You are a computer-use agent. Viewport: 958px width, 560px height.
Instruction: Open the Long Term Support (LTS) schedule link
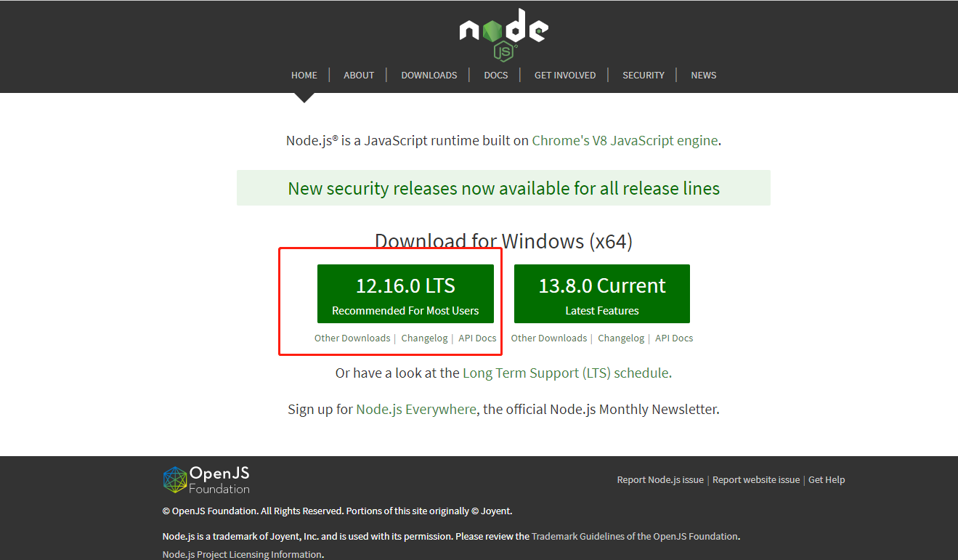[567, 373]
